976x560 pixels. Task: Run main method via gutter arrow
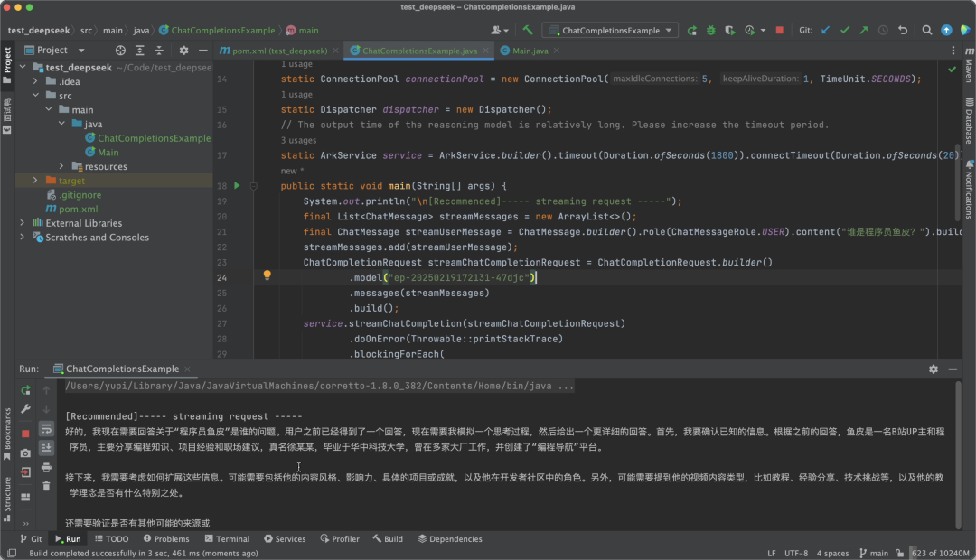pos(237,185)
